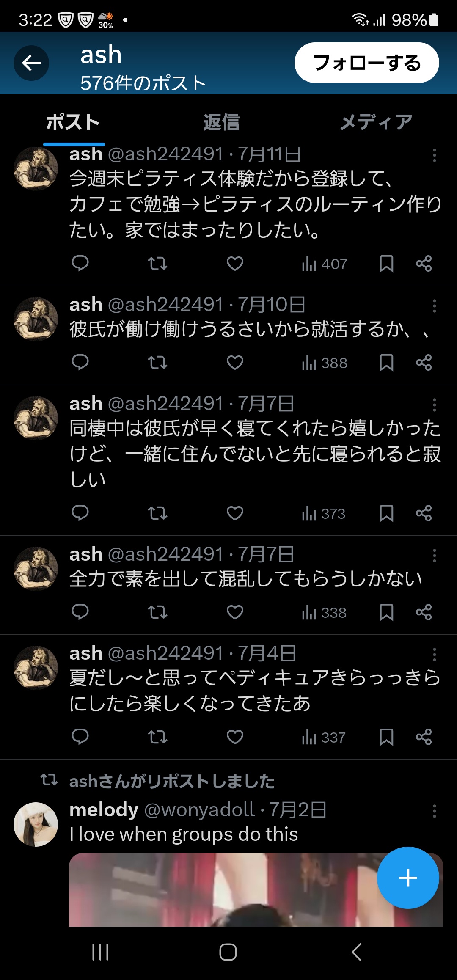Viewport: 457px width, 980px height.
Task: Bookmark the 全力で素を出して post
Action: pos(386,612)
